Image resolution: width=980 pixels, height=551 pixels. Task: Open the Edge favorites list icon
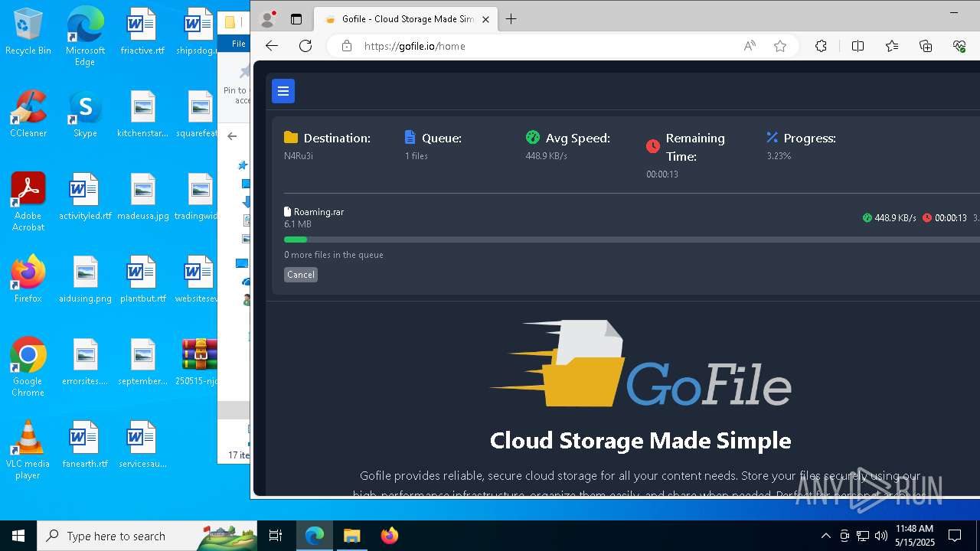892,46
